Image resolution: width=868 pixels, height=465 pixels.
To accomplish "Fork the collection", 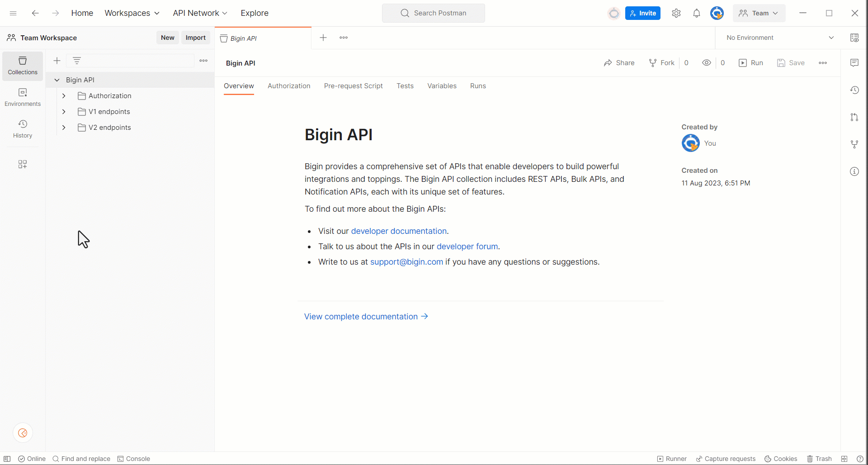I will (x=662, y=63).
